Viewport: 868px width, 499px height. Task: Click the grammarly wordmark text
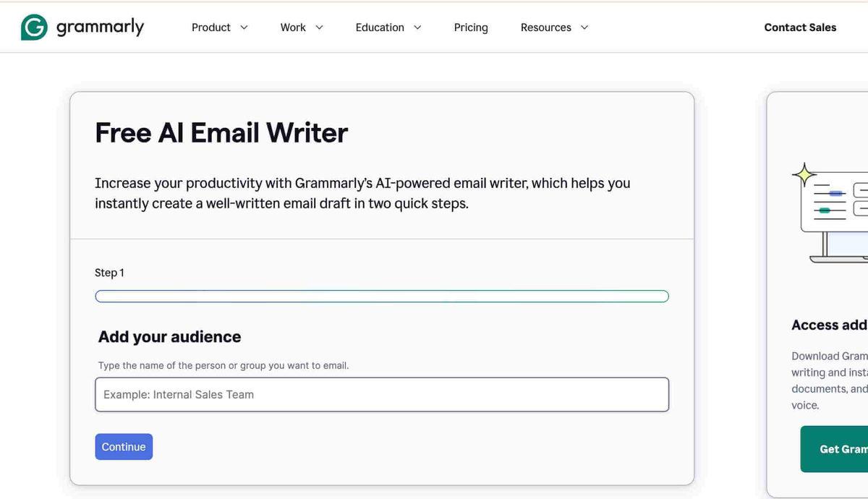100,27
